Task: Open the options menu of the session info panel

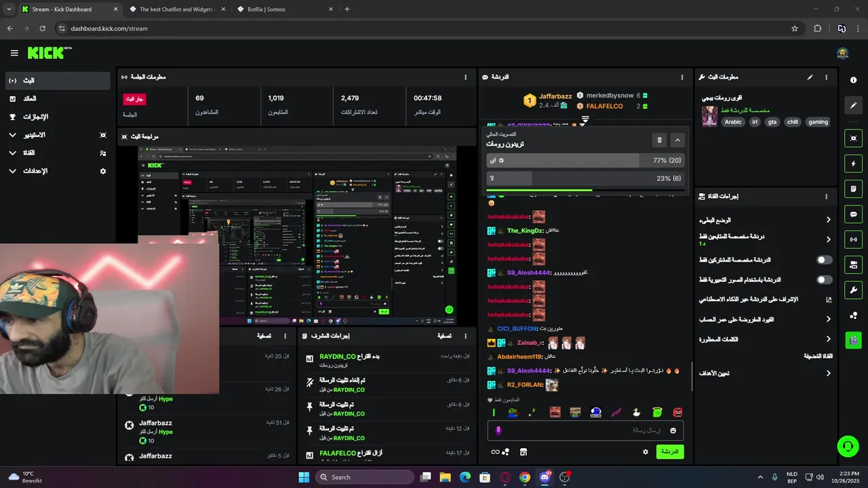Action: pos(465,77)
